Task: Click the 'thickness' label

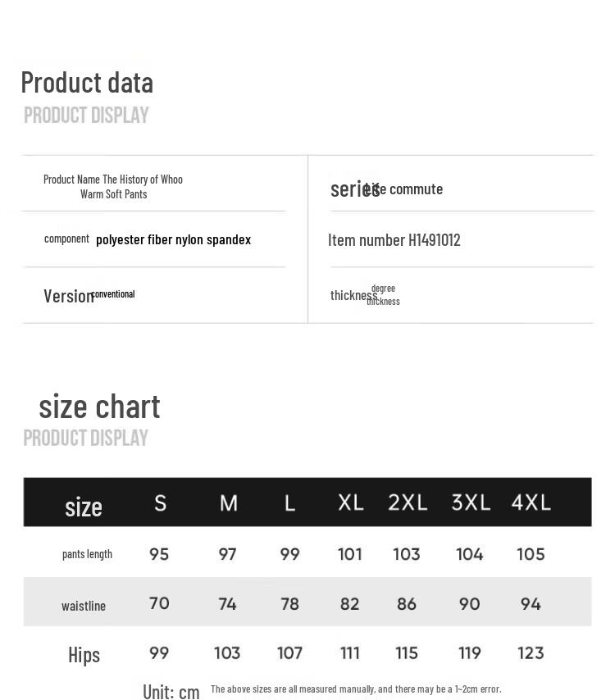Action: pos(353,295)
